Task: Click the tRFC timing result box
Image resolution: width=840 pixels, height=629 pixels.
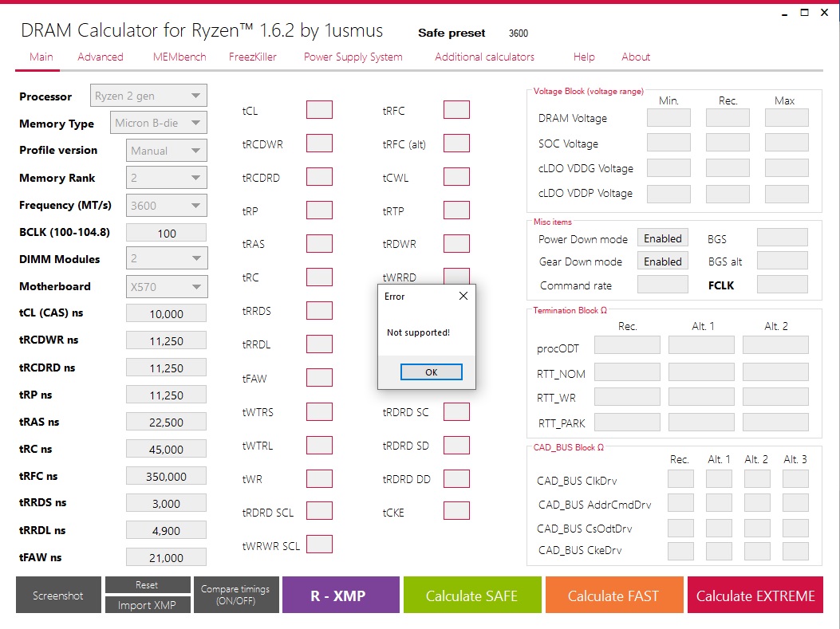Action: point(456,110)
